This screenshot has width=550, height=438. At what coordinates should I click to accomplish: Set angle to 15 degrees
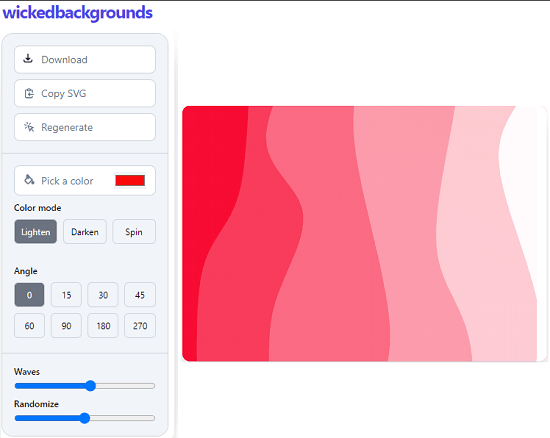point(66,295)
